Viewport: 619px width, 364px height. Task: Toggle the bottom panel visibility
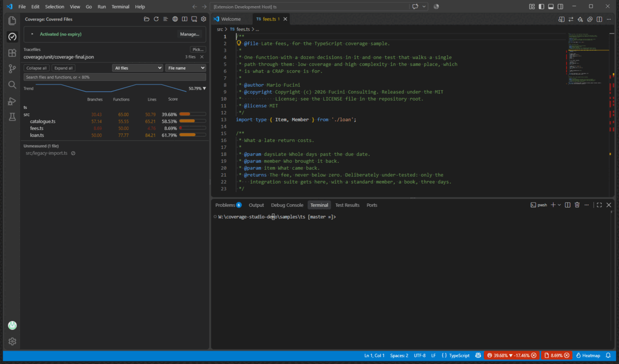[551, 7]
